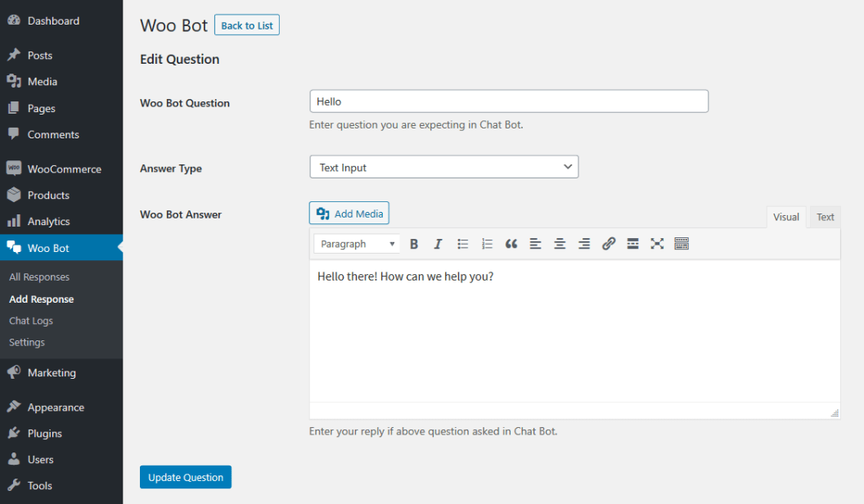Toggle the editor toolbar rows
The height and width of the screenshot is (504, 864).
pyautogui.click(x=682, y=244)
